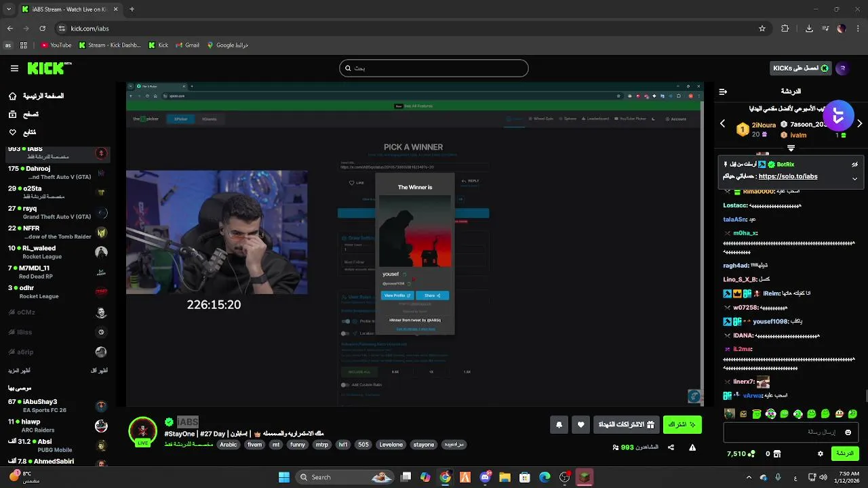Open chat settings gear

tap(821, 453)
